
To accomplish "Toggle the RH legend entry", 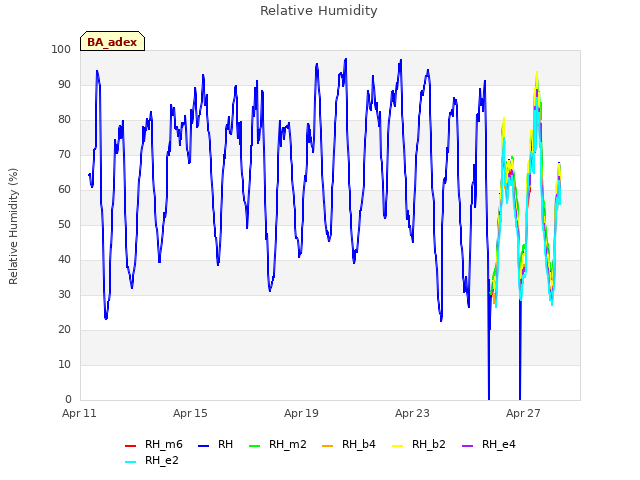I will pos(216,444).
